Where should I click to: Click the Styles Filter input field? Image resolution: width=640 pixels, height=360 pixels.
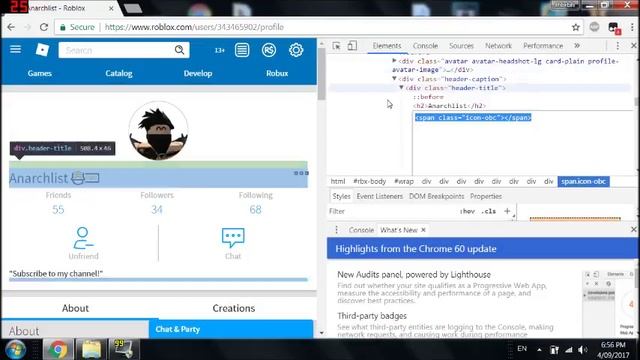click(x=392, y=211)
